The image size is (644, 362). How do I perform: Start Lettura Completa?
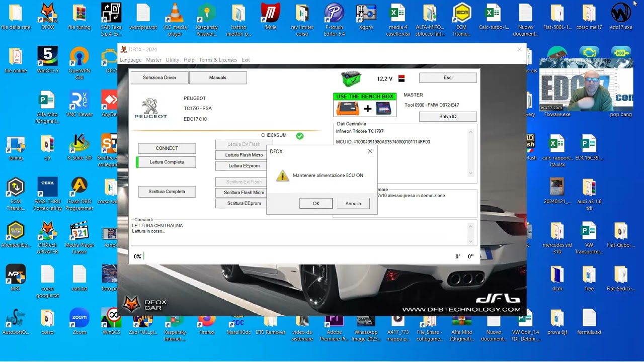coord(167,162)
